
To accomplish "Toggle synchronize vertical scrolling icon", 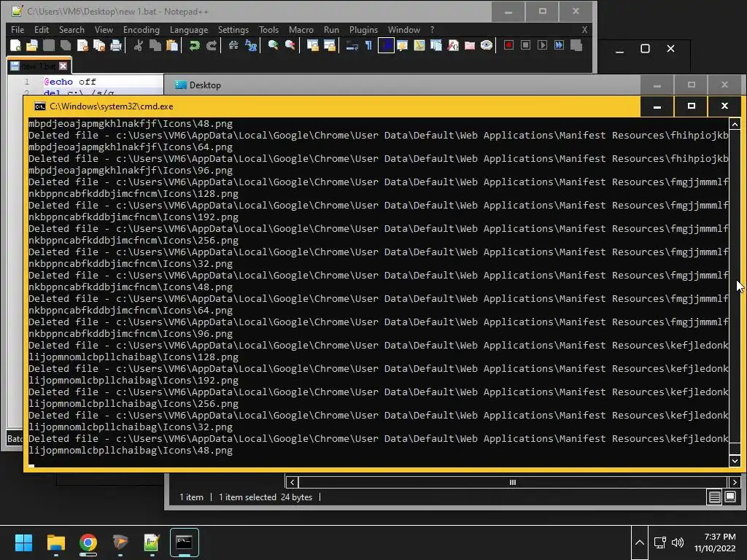I will point(312,46).
